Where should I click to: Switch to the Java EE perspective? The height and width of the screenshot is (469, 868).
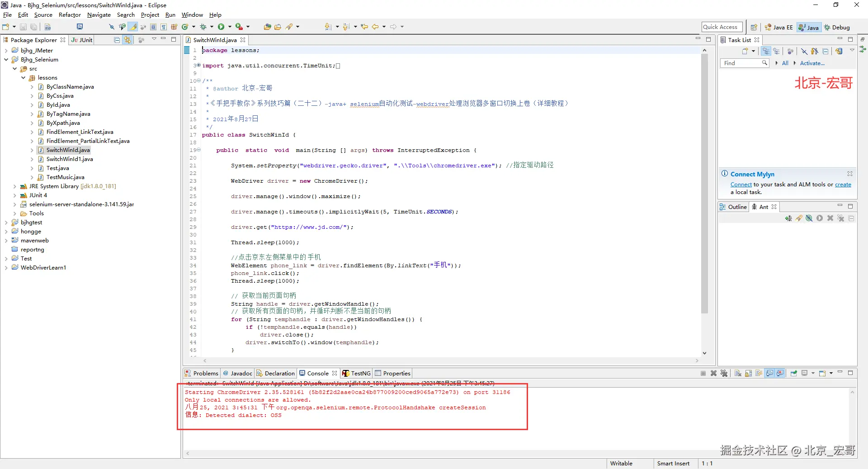[778, 27]
